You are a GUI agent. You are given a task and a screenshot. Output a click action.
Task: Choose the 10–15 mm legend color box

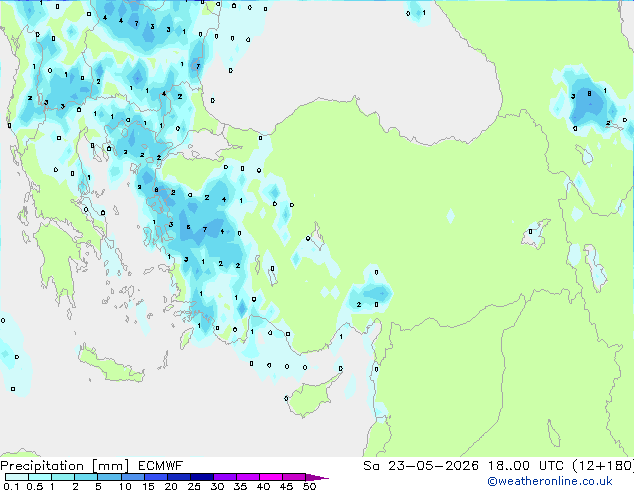133,477
